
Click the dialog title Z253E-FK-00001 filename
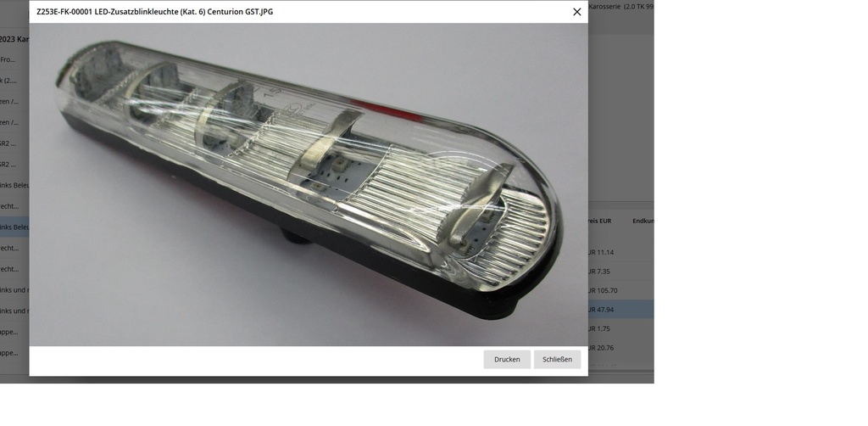coord(154,12)
